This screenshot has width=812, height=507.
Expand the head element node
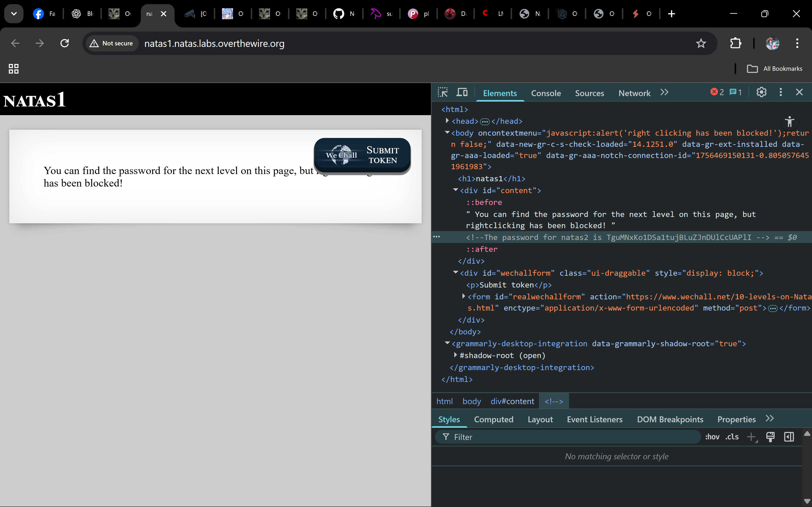pos(447,120)
